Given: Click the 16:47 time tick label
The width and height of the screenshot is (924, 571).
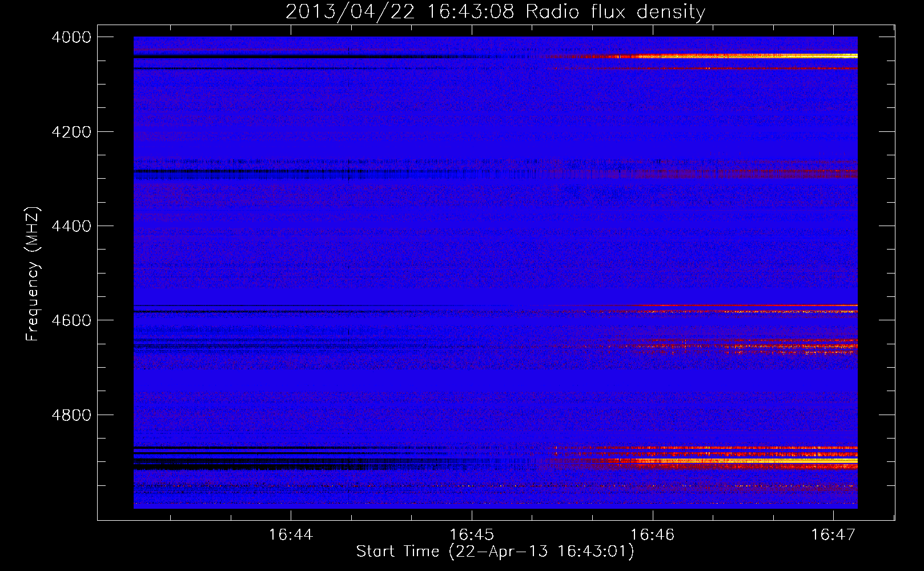Looking at the screenshot, I should (833, 534).
